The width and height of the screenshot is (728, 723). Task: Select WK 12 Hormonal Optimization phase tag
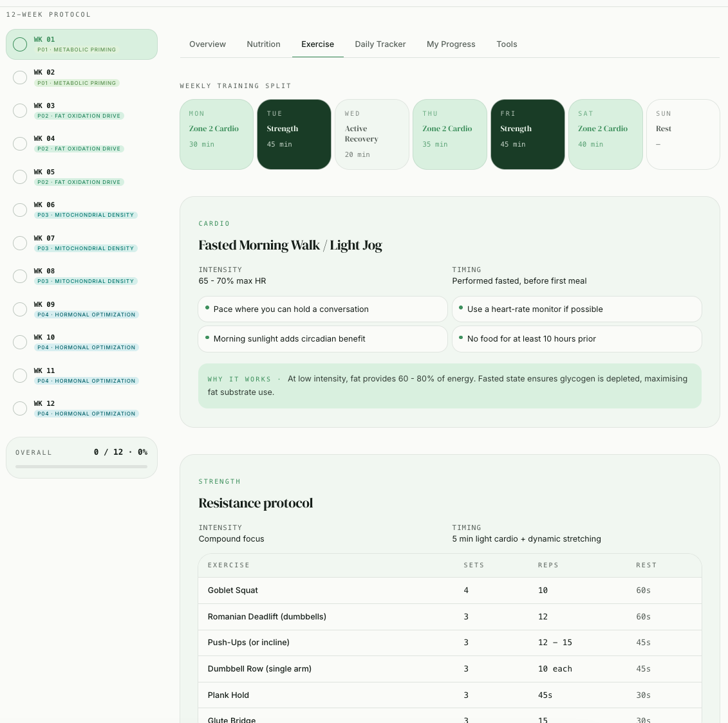(x=86, y=414)
